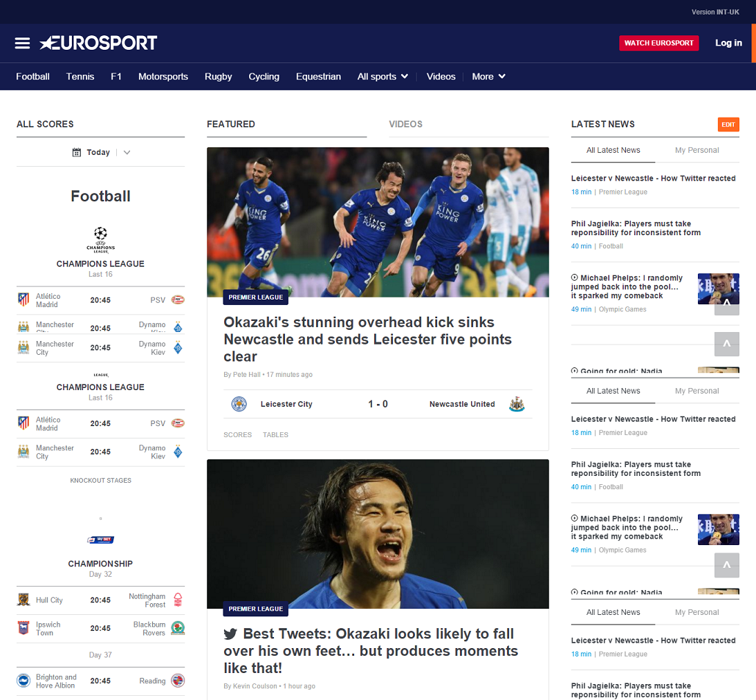This screenshot has width=756, height=700.
Task: Click the WATCH EUROSPORT button
Action: [x=658, y=43]
